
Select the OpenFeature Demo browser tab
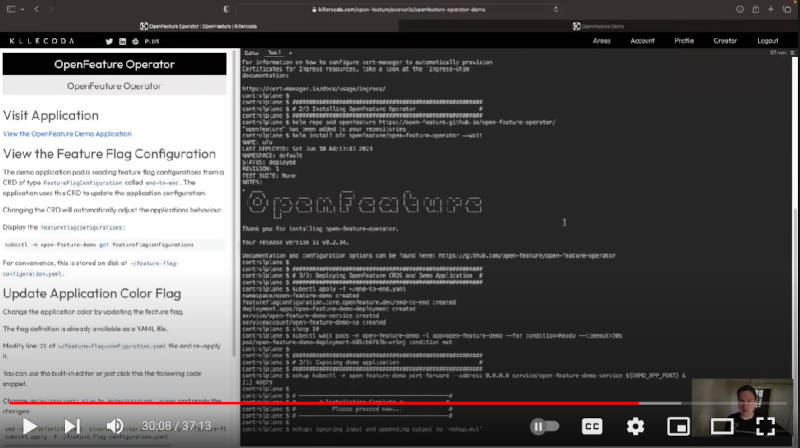pyautogui.click(x=598, y=26)
